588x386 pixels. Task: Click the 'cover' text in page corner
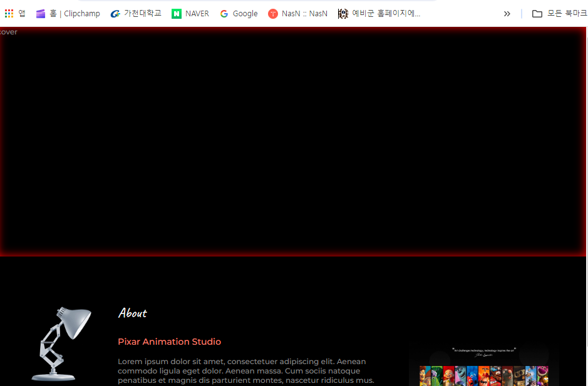(8, 32)
